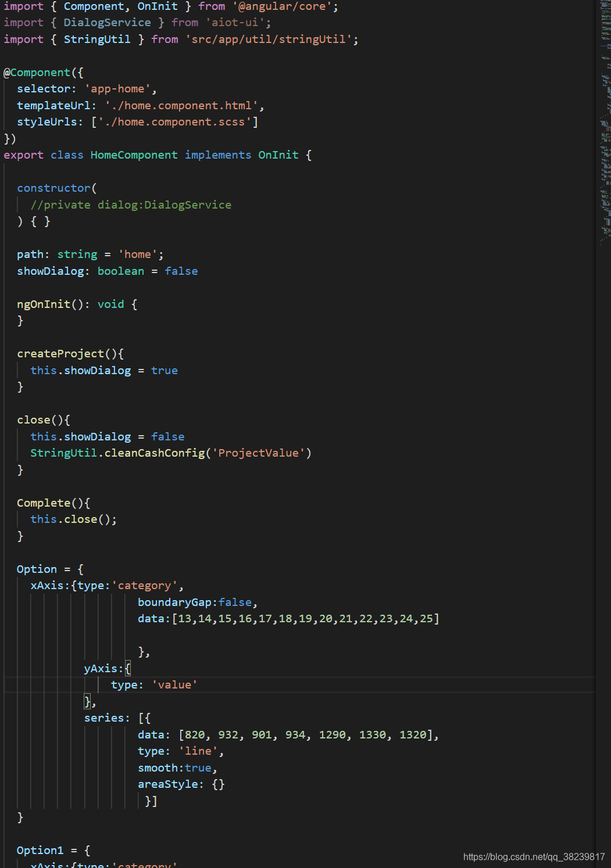Click the createProject() method name
The image size is (611, 868).
pyautogui.click(x=60, y=354)
